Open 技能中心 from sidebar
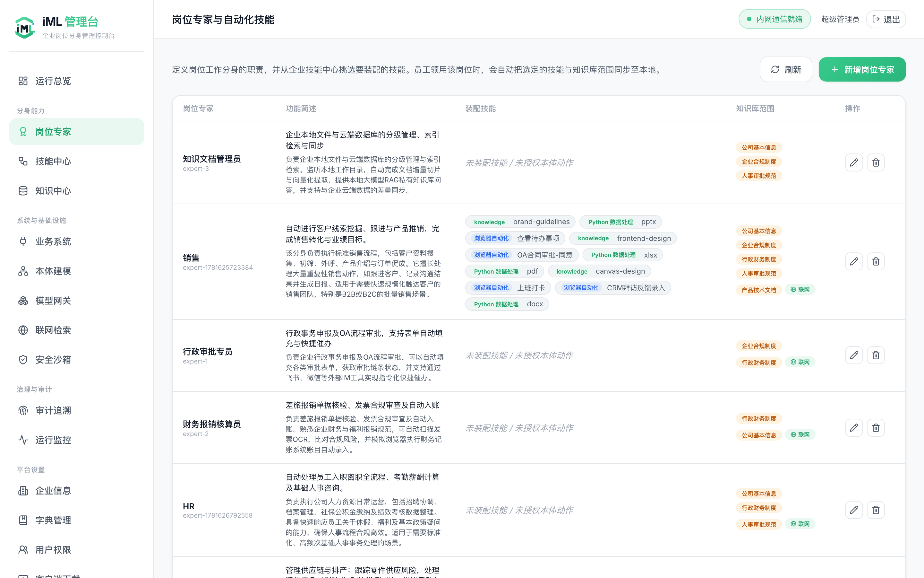 tap(76, 161)
